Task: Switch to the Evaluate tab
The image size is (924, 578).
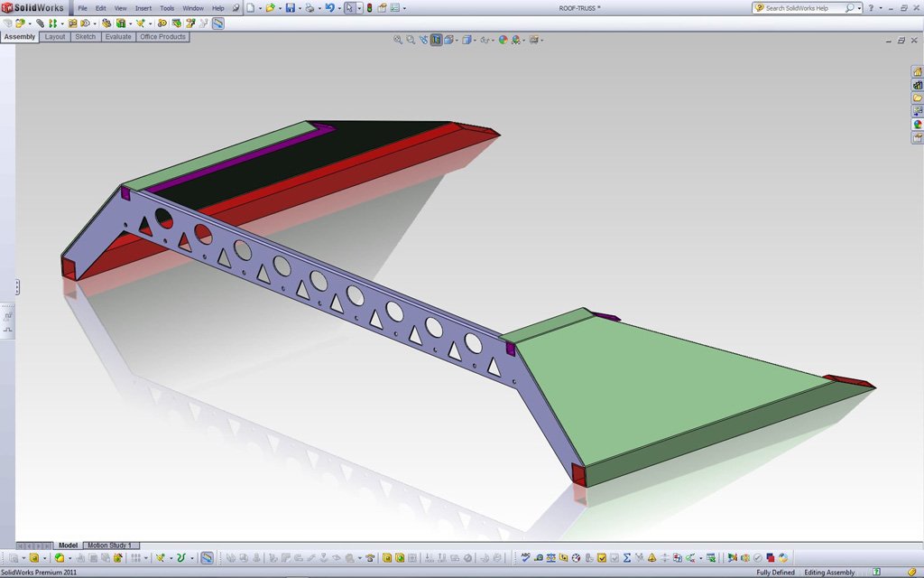Action: tap(117, 37)
